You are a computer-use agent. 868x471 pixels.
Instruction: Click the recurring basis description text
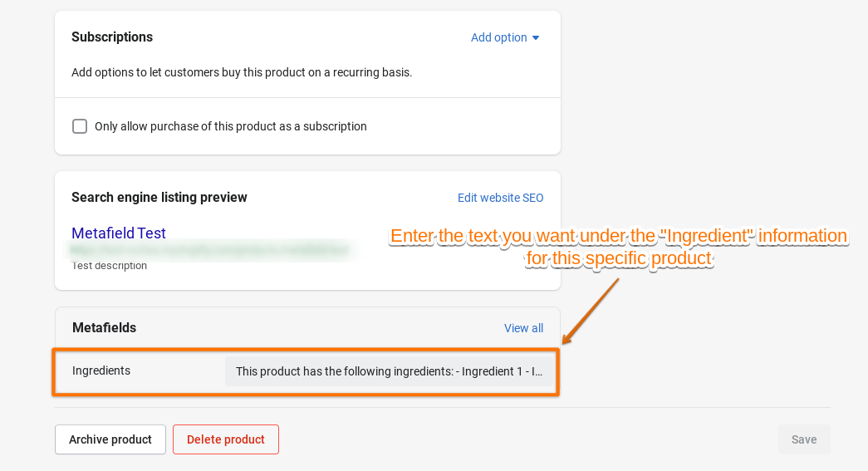pyautogui.click(x=242, y=72)
